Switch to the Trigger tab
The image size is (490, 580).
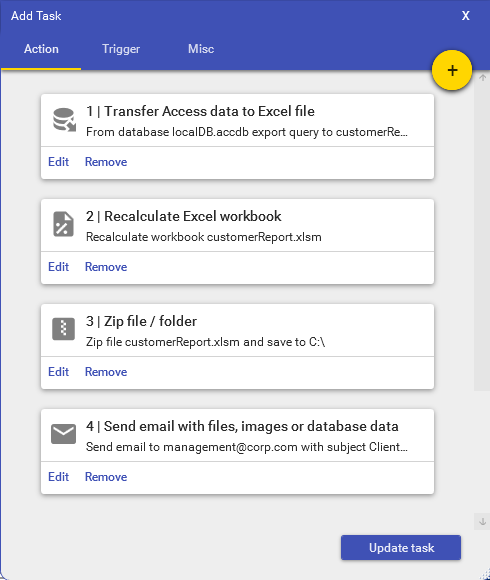[121, 49]
